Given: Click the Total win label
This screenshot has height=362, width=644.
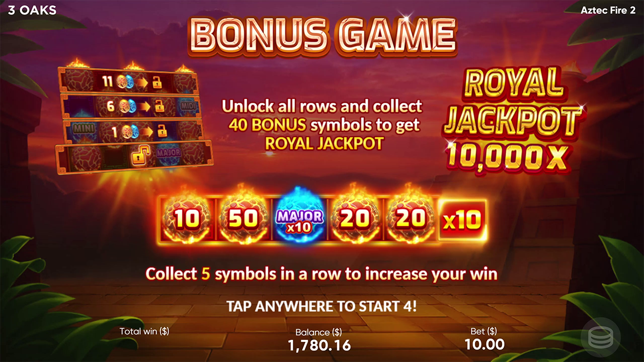Looking at the screenshot, I should pos(144,331).
